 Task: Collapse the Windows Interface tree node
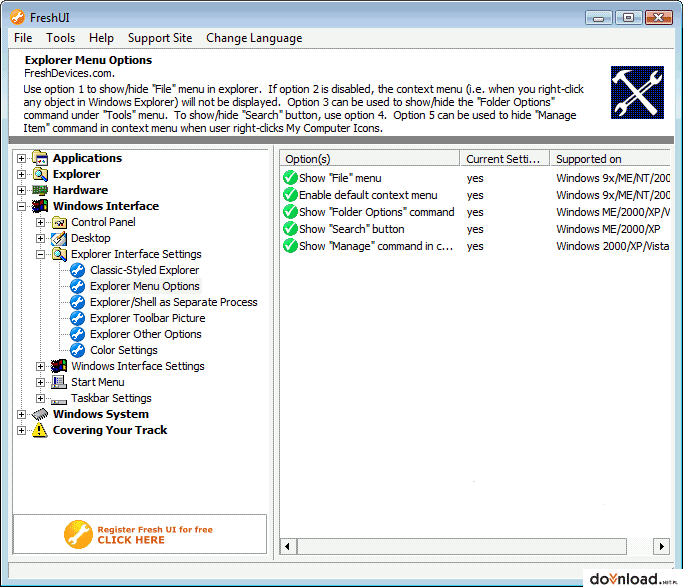tap(21, 206)
